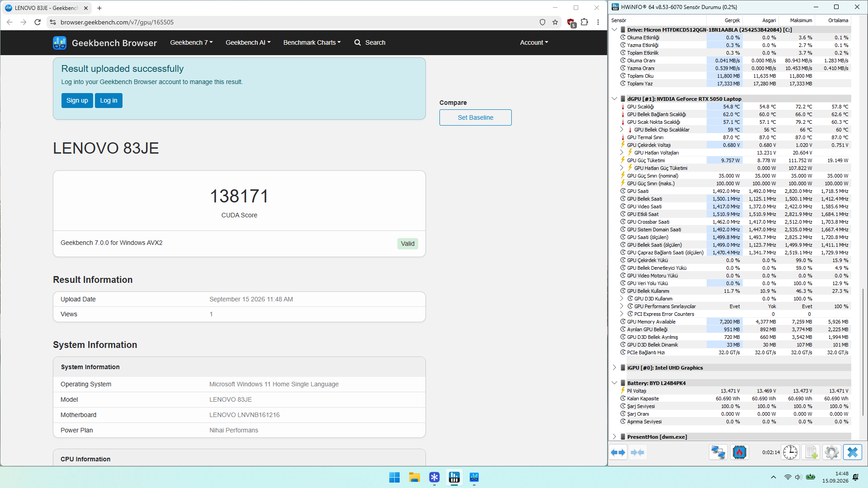
Task: Click the Geekbench Browser logo icon
Action: coord(60,42)
